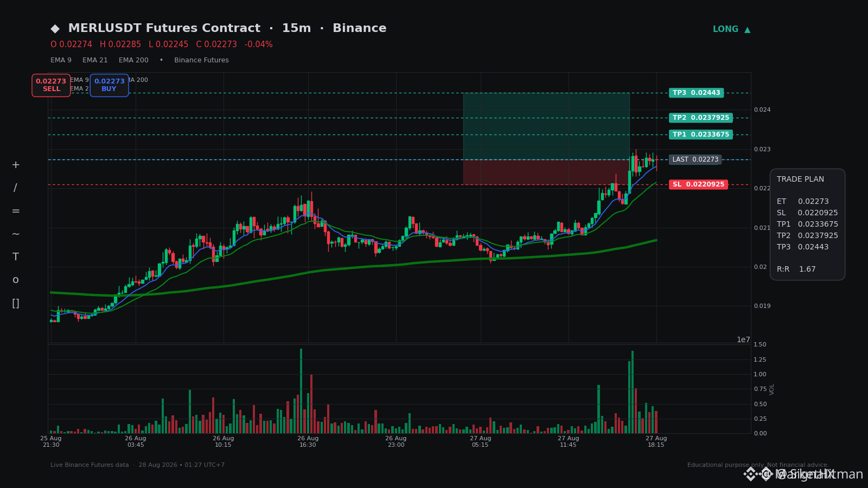The image size is (868, 488).
Task: Click the LONG direction indicator
Action: pos(731,29)
